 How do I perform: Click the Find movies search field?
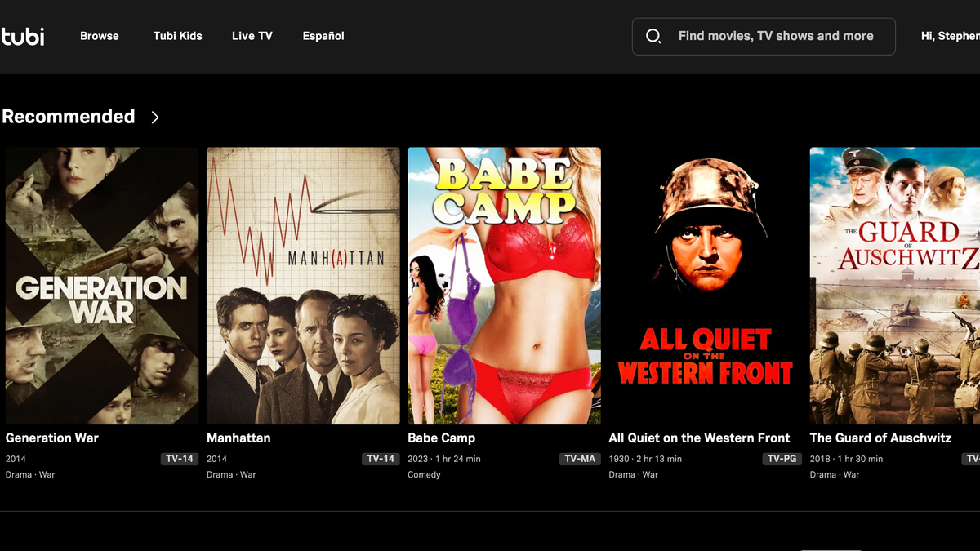coord(776,36)
